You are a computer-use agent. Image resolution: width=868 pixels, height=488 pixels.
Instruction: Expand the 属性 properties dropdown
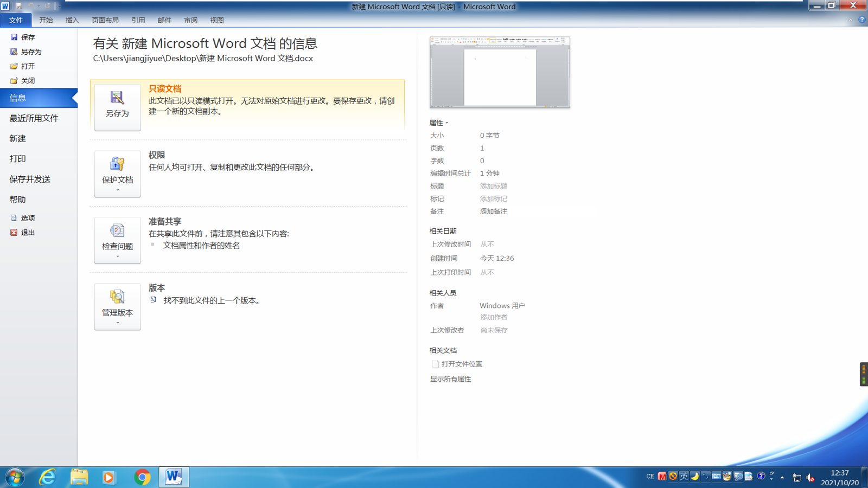[x=438, y=123]
